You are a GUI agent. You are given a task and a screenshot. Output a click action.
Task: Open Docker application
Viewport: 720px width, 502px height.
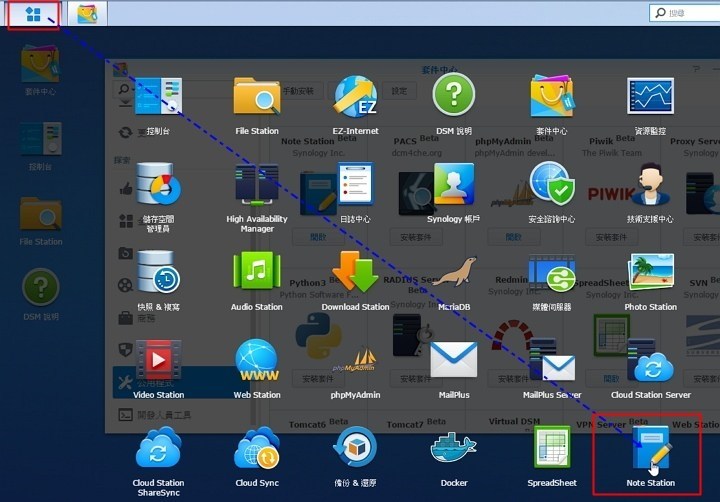[453, 450]
